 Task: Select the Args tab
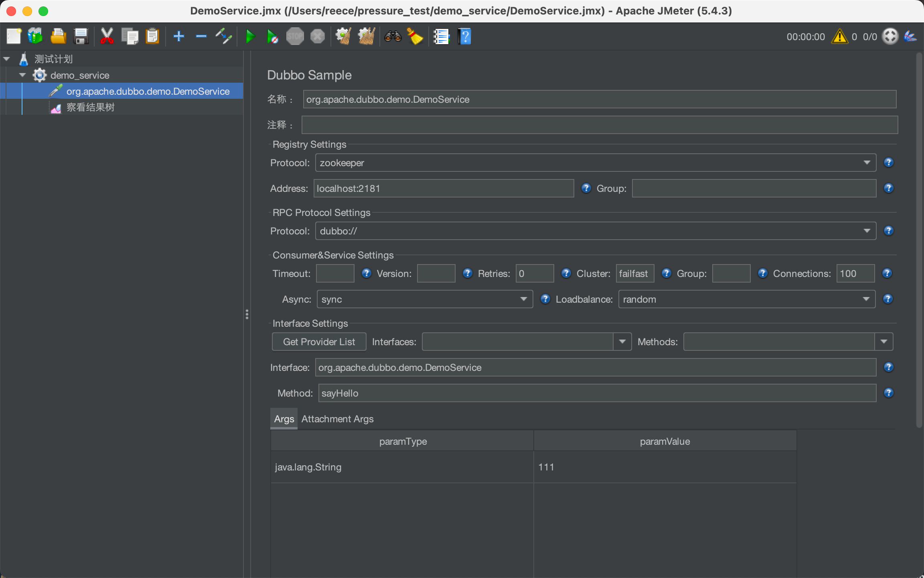[284, 419]
